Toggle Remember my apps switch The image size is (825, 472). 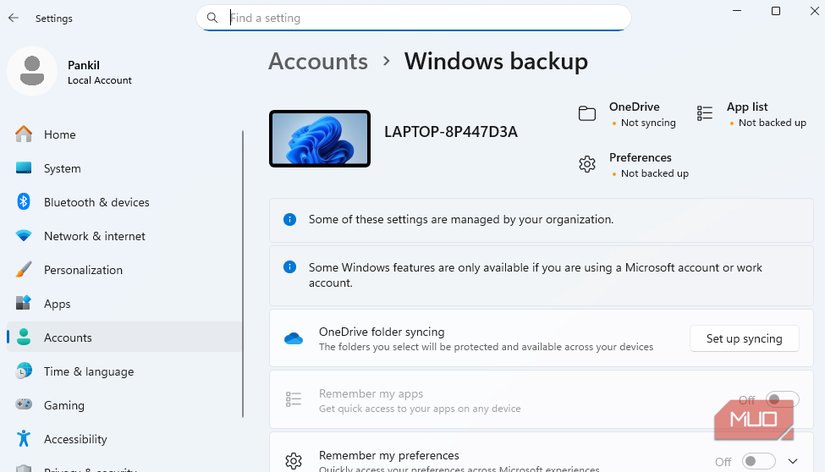(x=783, y=400)
